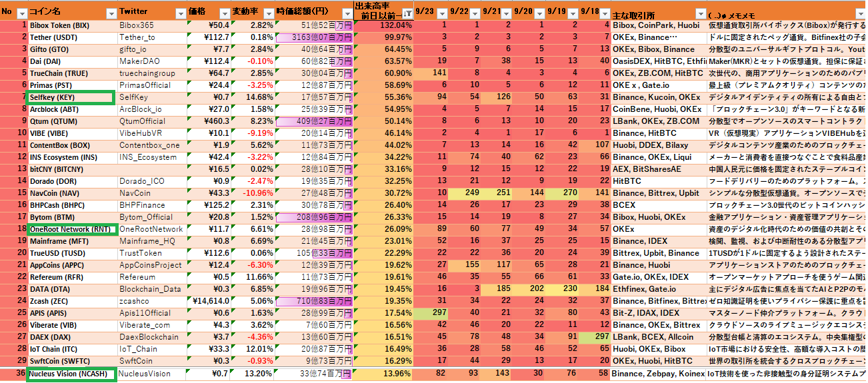Open the コイン名 column filter dropdown
Image resolution: width=868 pixels, height=383 pixels.
pyautogui.click(x=110, y=14)
